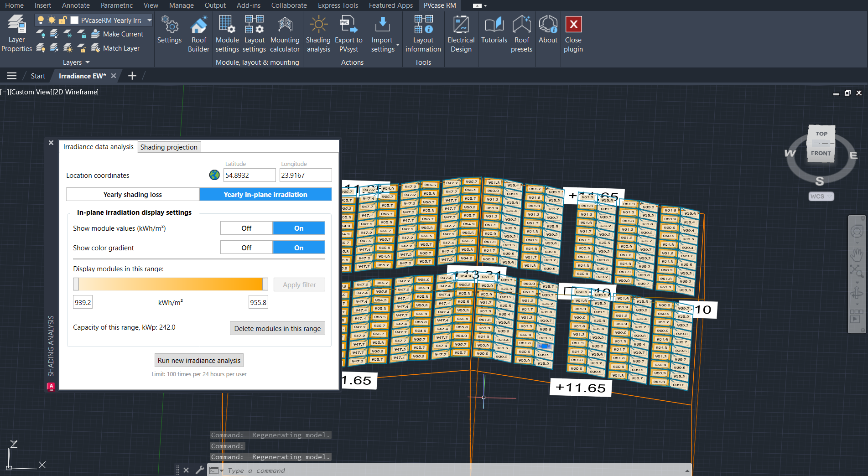Screen dimensions: 868x476
Task: Toggle current layer lock padlock
Action: [x=62, y=20]
